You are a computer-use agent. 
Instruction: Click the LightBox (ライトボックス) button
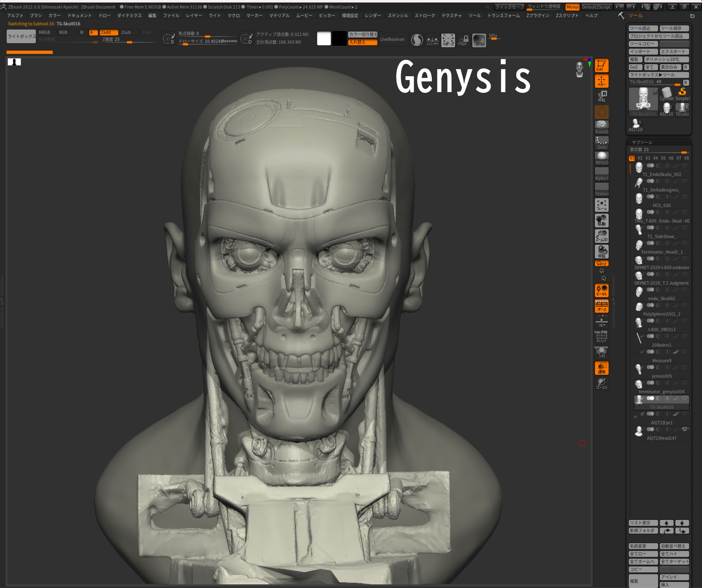[x=22, y=36]
